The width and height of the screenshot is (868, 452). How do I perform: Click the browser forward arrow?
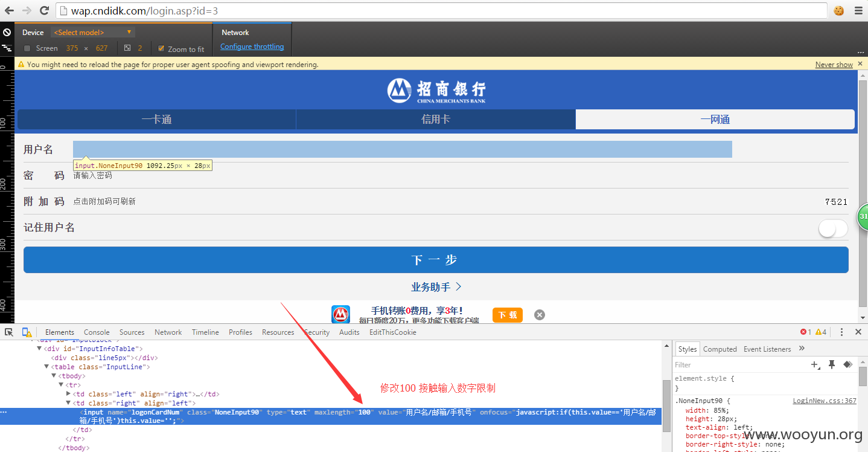point(27,10)
